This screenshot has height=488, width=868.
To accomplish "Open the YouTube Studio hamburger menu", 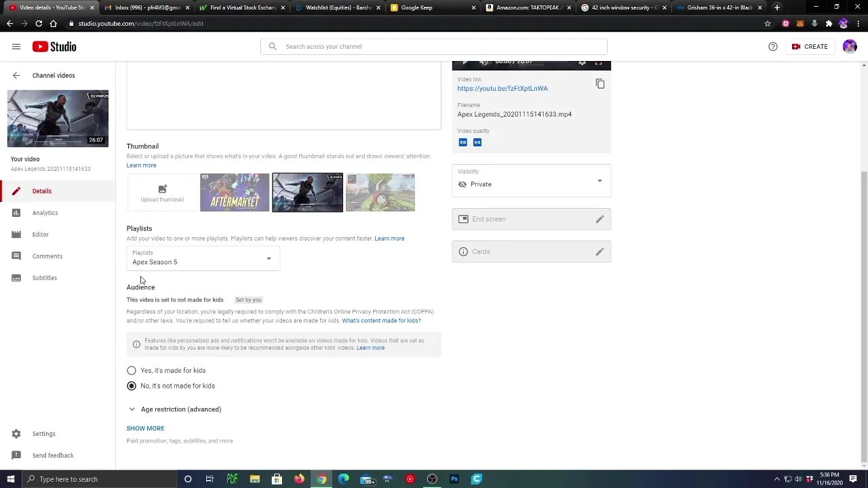I will pyautogui.click(x=16, y=47).
